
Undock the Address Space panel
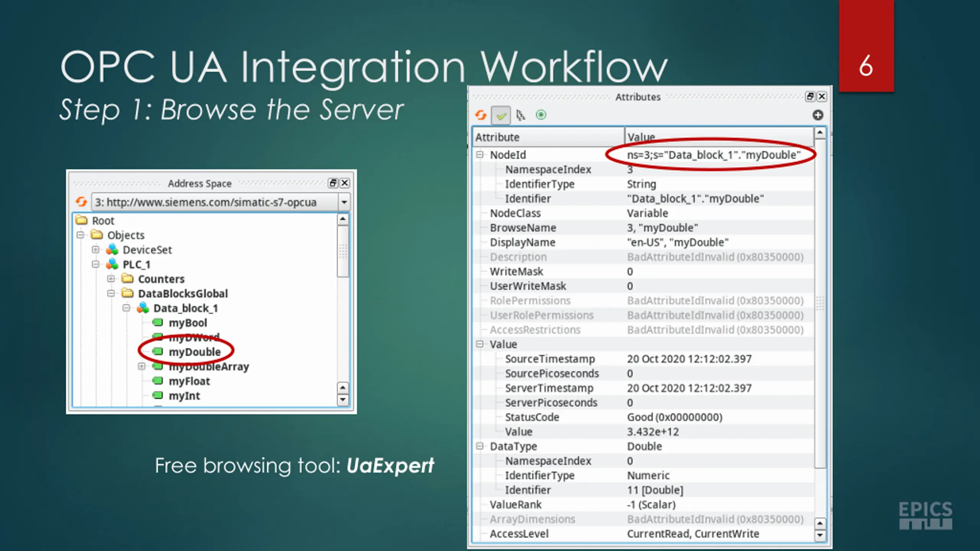pos(333,183)
